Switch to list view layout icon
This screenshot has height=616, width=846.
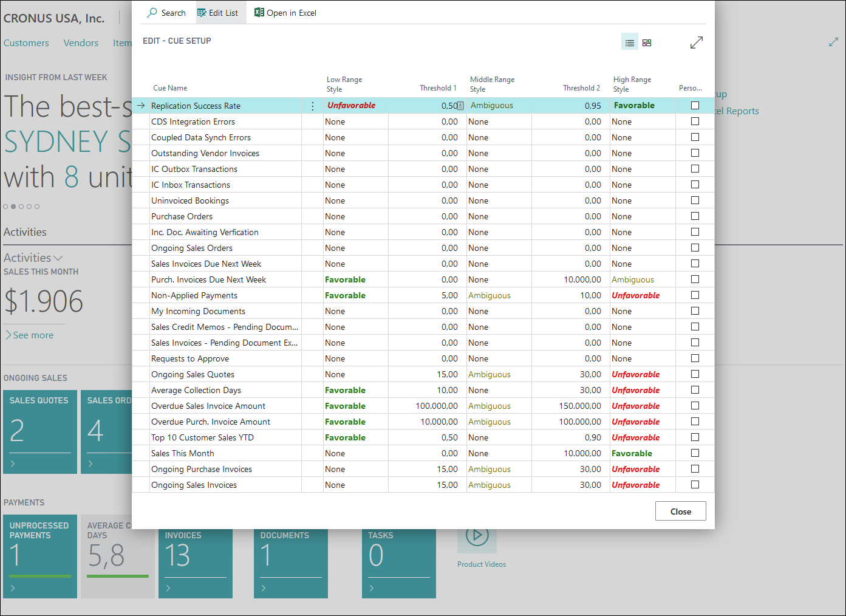[630, 43]
